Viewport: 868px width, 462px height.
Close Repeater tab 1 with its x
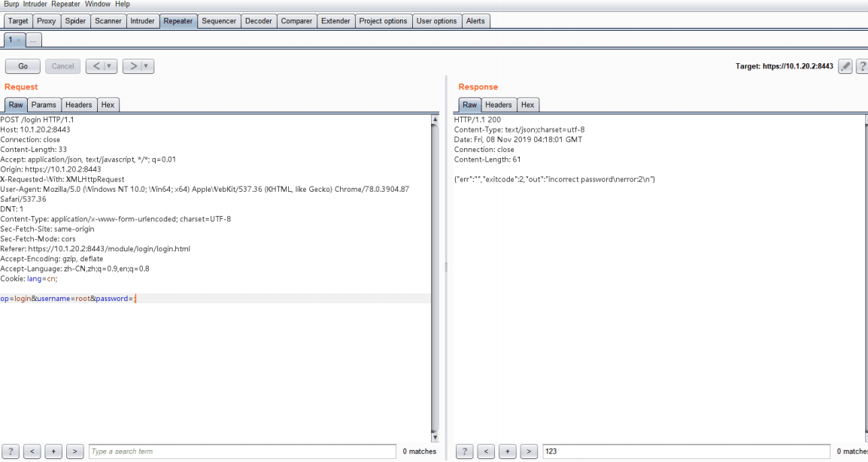19,40
